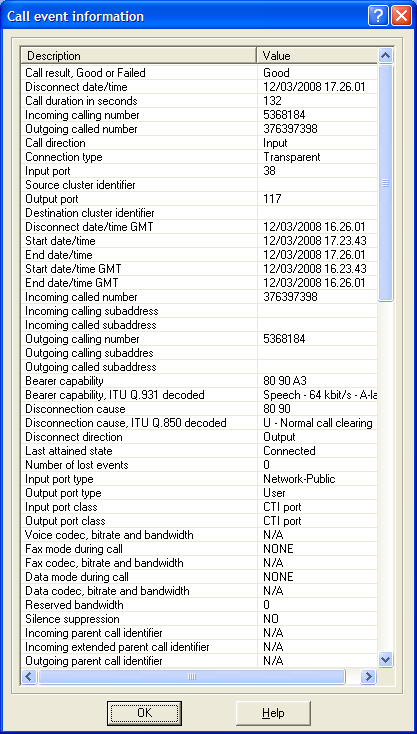Click the vertical scrollbar thumb
This screenshot has width=417, height=734.
(x=385, y=183)
